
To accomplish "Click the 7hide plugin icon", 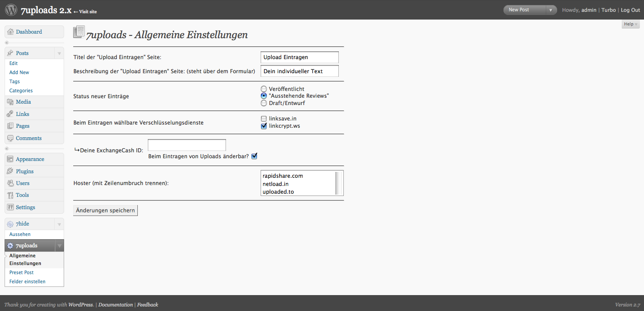I will coord(10,224).
